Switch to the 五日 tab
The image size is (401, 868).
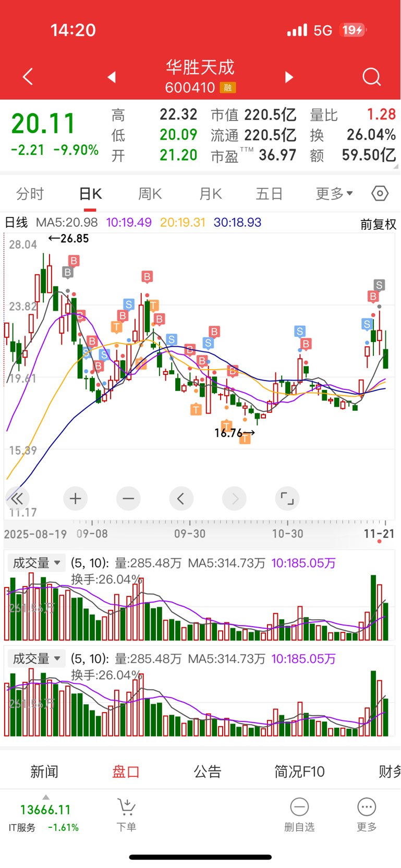click(x=270, y=194)
